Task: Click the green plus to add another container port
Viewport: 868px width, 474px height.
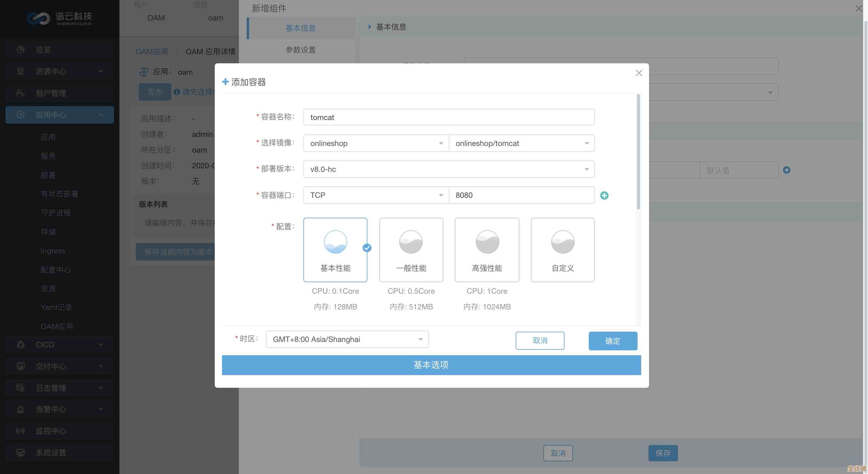Action: point(604,195)
